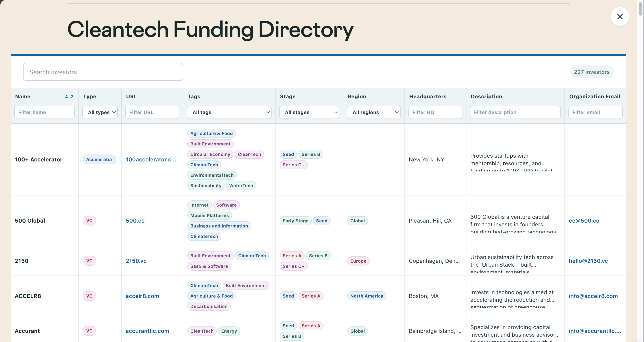Focus the Filter URL input

point(152,112)
